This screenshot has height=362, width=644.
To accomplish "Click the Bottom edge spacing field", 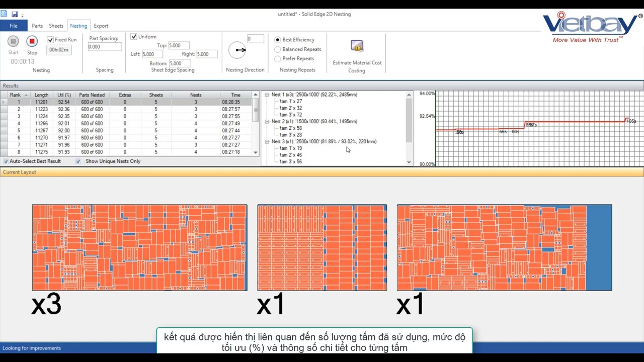I will [180, 63].
